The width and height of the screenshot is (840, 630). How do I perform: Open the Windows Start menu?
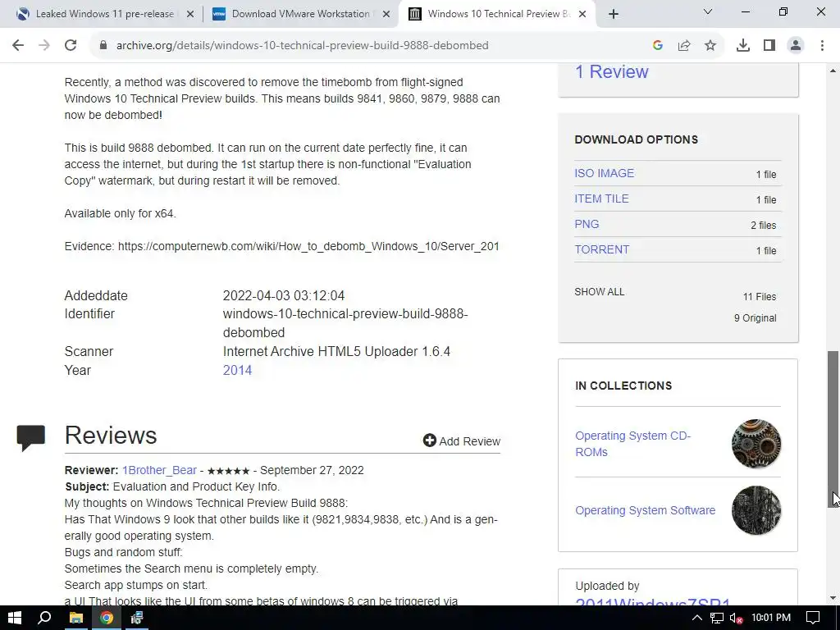(x=15, y=618)
